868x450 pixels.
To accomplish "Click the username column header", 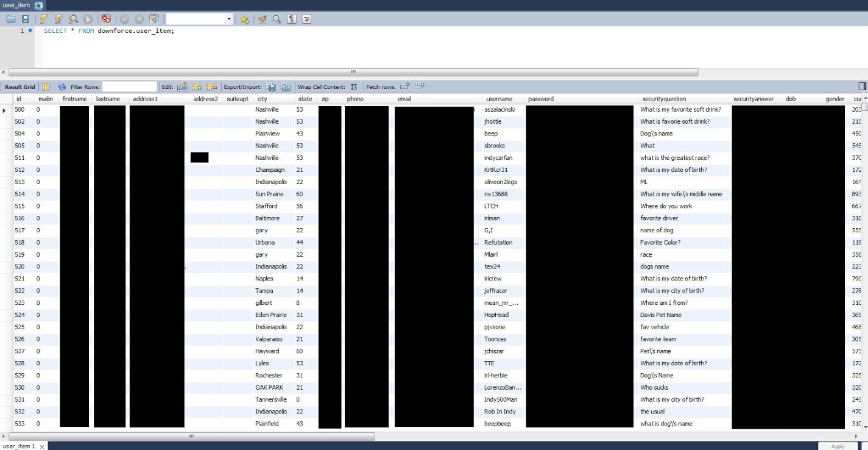I will tap(498, 99).
